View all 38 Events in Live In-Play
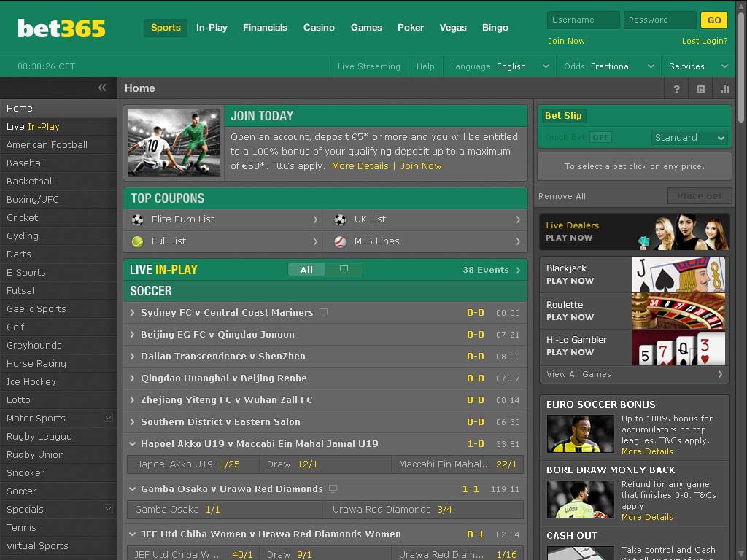Image resolution: width=747 pixels, height=560 pixels. pos(491,270)
